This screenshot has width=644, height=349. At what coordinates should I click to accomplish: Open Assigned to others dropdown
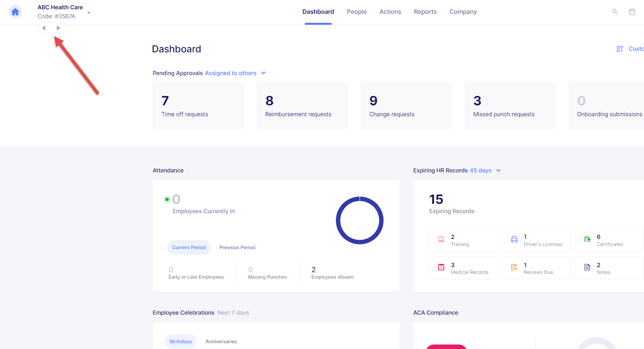tap(235, 73)
